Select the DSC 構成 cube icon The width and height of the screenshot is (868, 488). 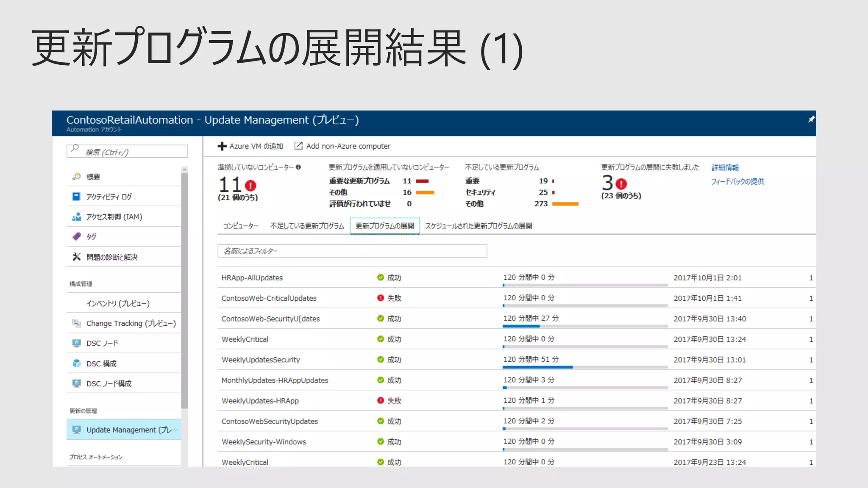click(76, 363)
